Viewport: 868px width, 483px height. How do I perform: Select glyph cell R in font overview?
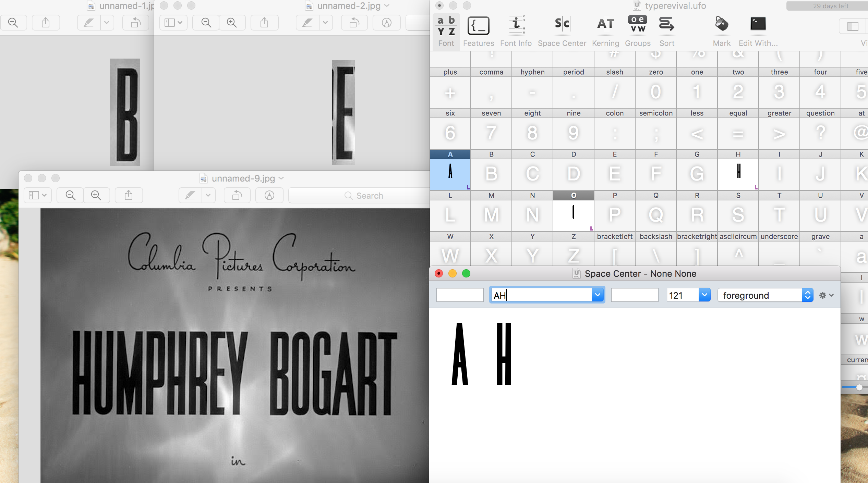tap(697, 211)
